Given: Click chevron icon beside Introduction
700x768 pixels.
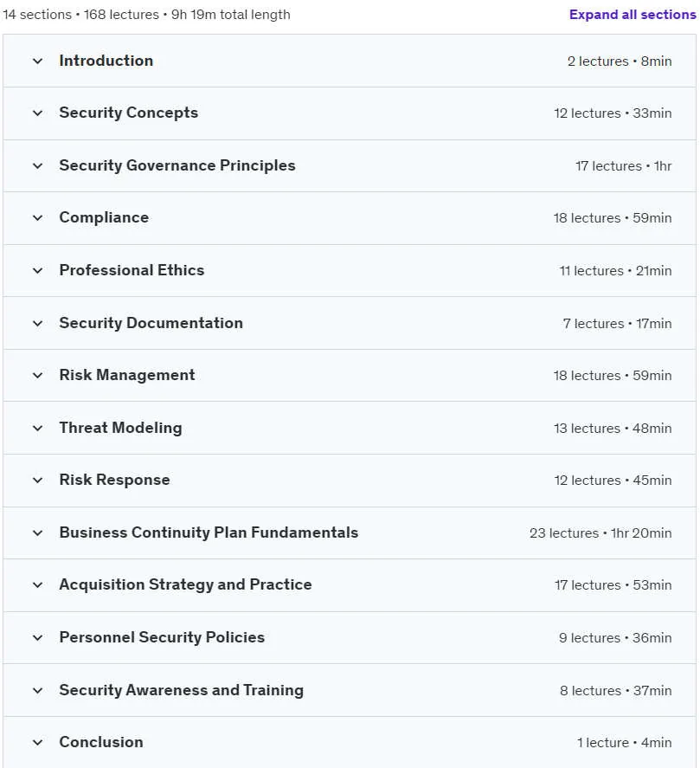Looking at the screenshot, I should [x=38, y=61].
